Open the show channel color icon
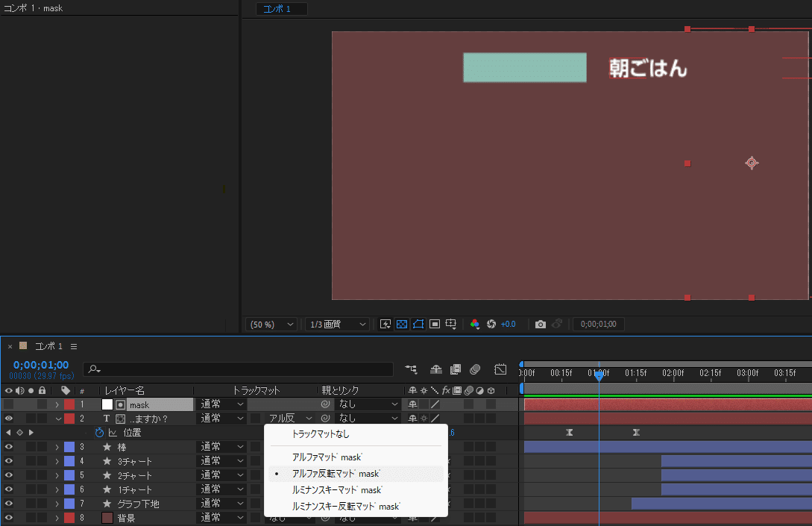The image size is (812, 526). [474, 324]
